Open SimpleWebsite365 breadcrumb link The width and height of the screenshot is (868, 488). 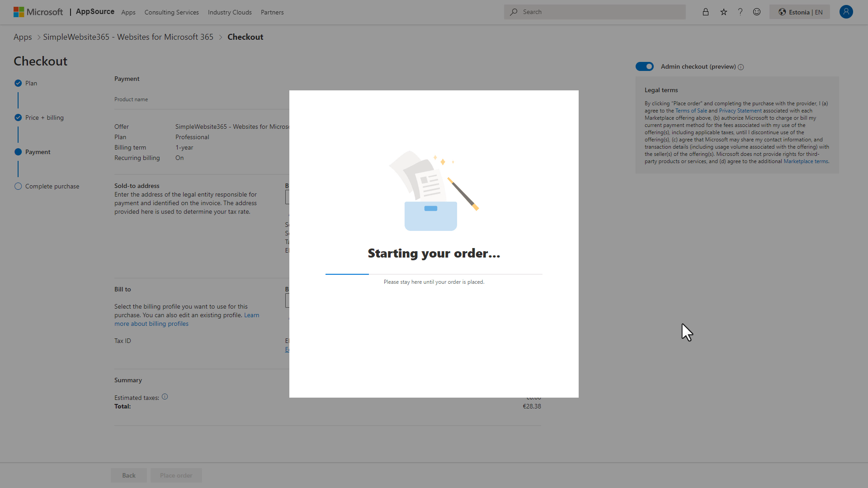[x=128, y=37]
